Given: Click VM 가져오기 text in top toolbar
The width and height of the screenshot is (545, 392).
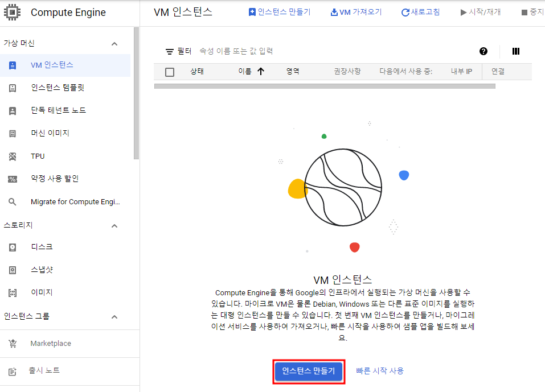Looking at the screenshot, I should click(x=360, y=12).
